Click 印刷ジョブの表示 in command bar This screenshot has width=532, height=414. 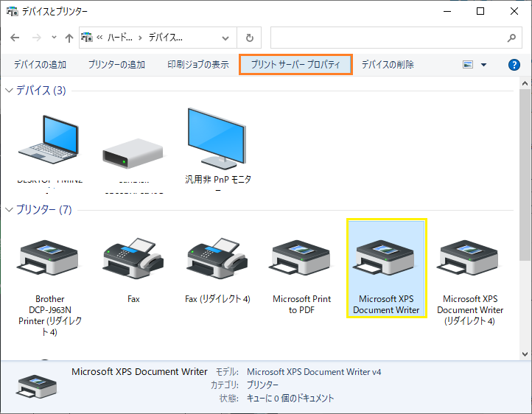click(x=198, y=64)
